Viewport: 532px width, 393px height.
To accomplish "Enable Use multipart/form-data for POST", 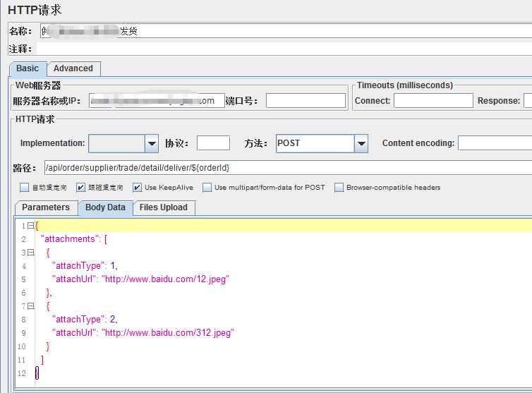I will tap(207, 188).
